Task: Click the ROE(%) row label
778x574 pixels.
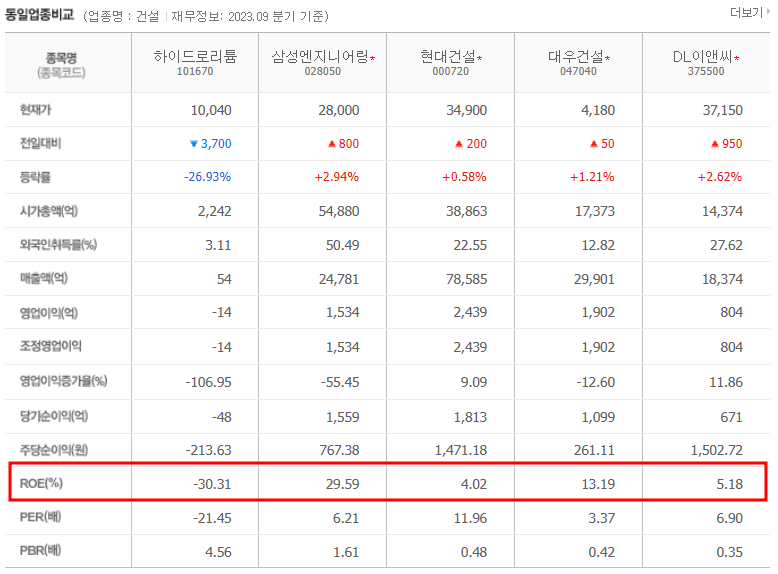Action: point(41,483)
